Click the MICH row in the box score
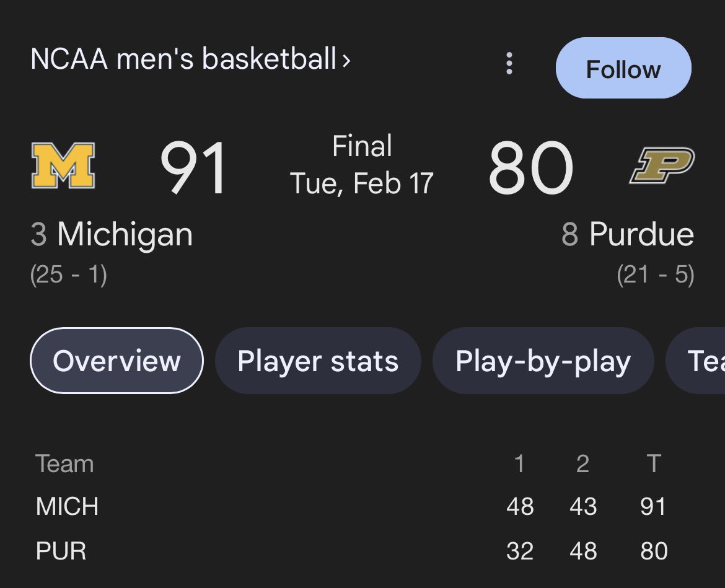Image resolution: width=725 pixels, height=588 pixels. [x=351, y=506]
